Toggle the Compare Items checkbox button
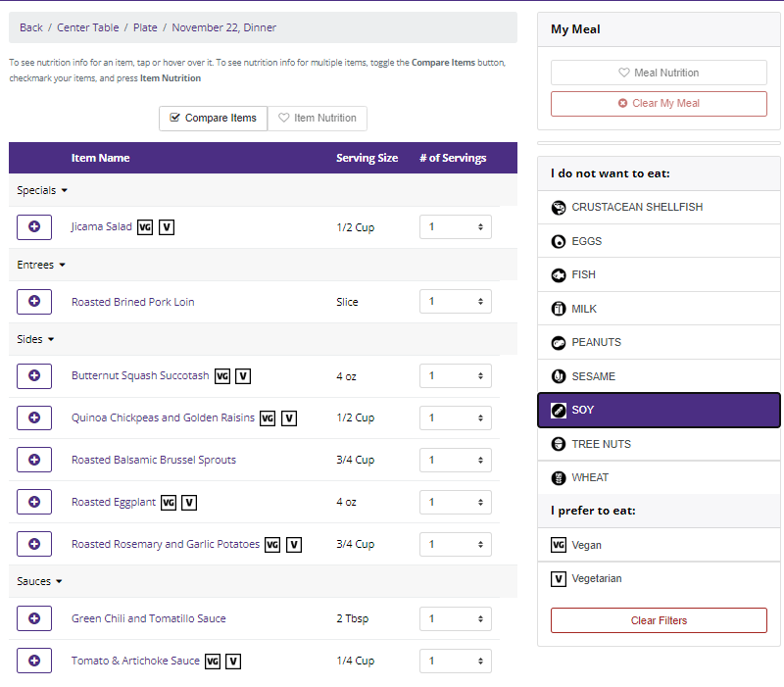Image resolution: width=784 pixels, height=687 pixels. click(213, 118)
